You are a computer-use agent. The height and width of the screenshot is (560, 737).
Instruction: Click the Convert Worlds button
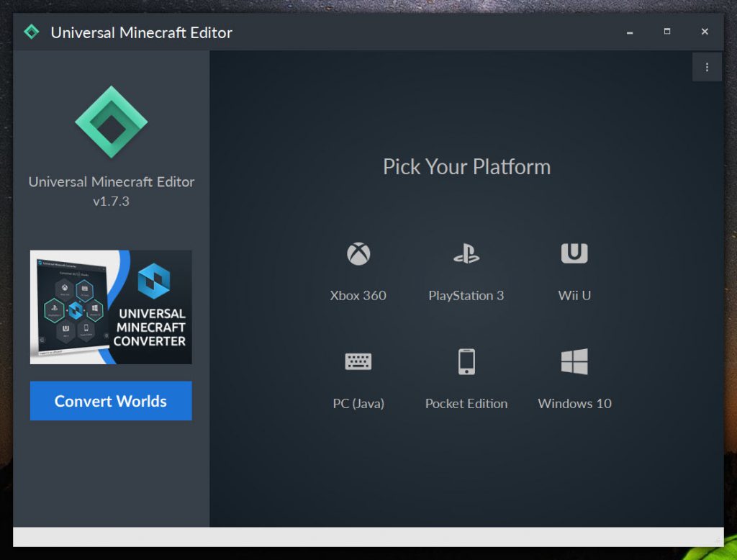pyautogui.click(x=111, y=401)
